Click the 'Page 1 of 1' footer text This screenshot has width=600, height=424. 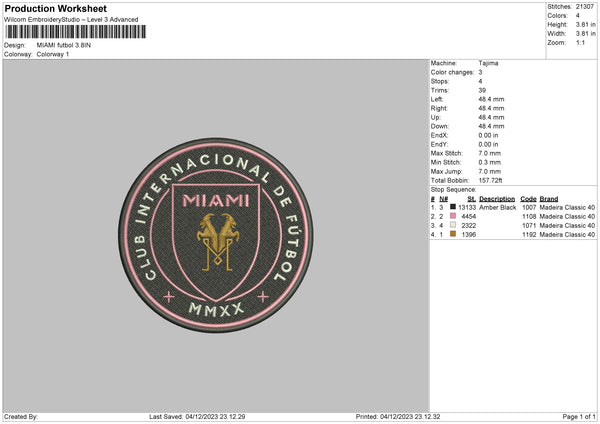click(x=579, y=416)
